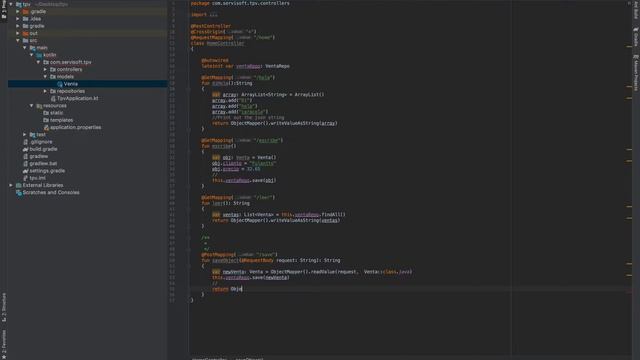Click the package com.servisoft.tpv.controllers line
640x360 pixels.
click(240, 3)
